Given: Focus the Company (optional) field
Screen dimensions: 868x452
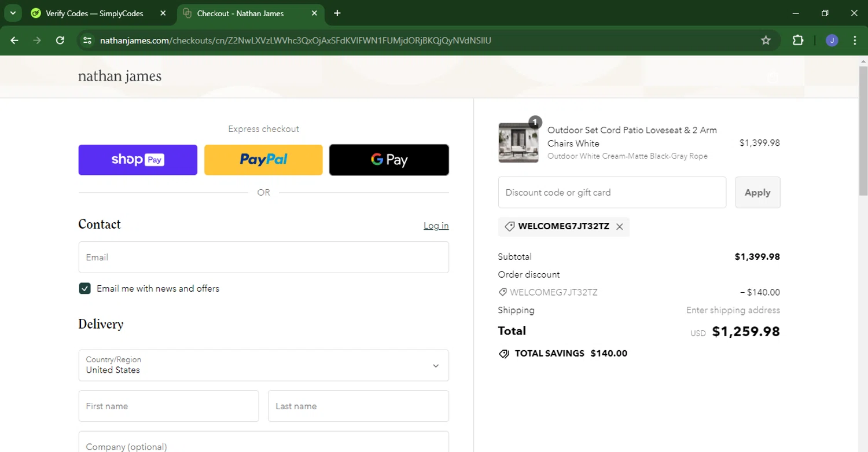Looking at the screenshot, I should pyautogui.click(x=264, y=443).
